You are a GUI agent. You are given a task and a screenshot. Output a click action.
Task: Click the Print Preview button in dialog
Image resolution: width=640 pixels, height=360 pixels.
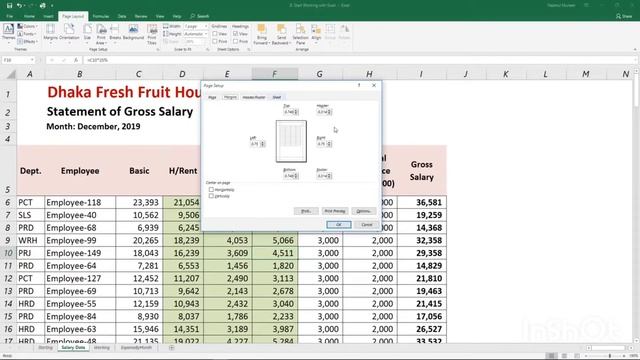pos(335,211)
